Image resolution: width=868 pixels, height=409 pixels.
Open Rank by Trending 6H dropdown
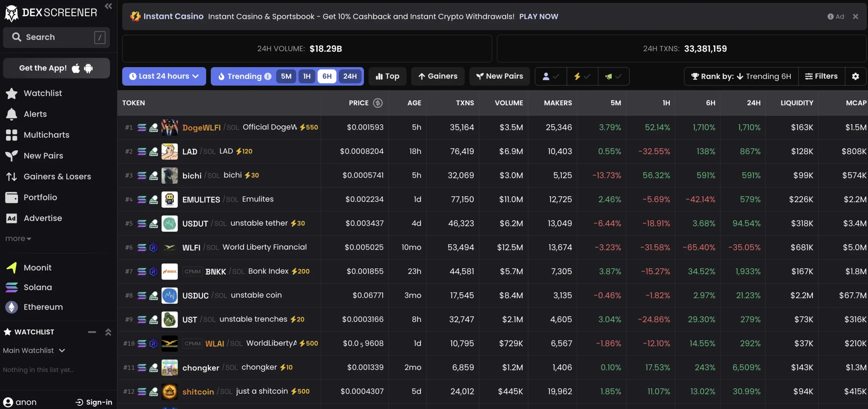(x=741, y=76)
